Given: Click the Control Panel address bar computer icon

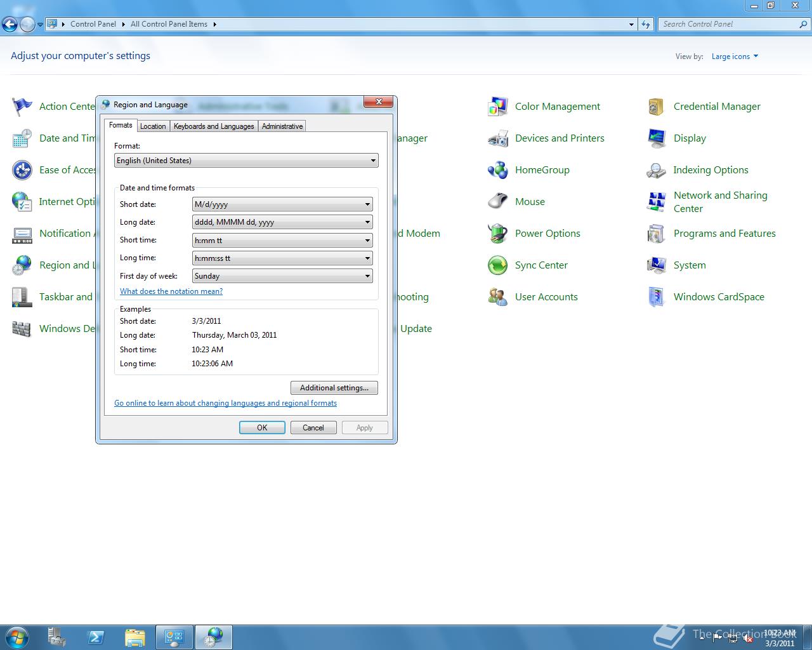Looking at the screenshot, I should [x=53, y=24].
